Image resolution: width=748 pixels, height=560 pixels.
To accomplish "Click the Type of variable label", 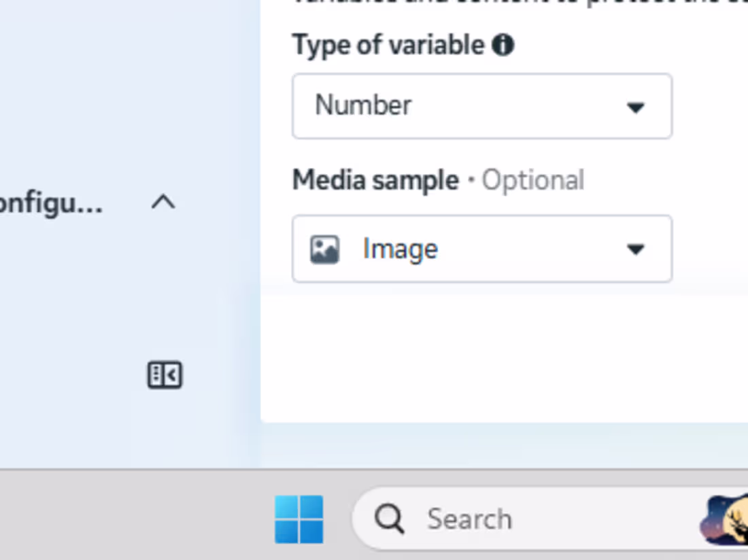I will [x=388, y=46].
